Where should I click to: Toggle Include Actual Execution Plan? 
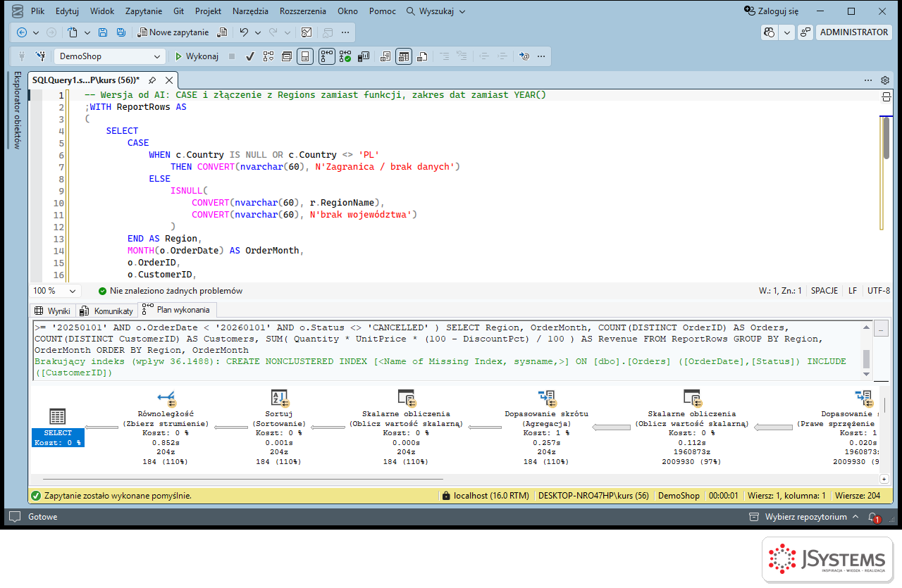pos(327,56)
